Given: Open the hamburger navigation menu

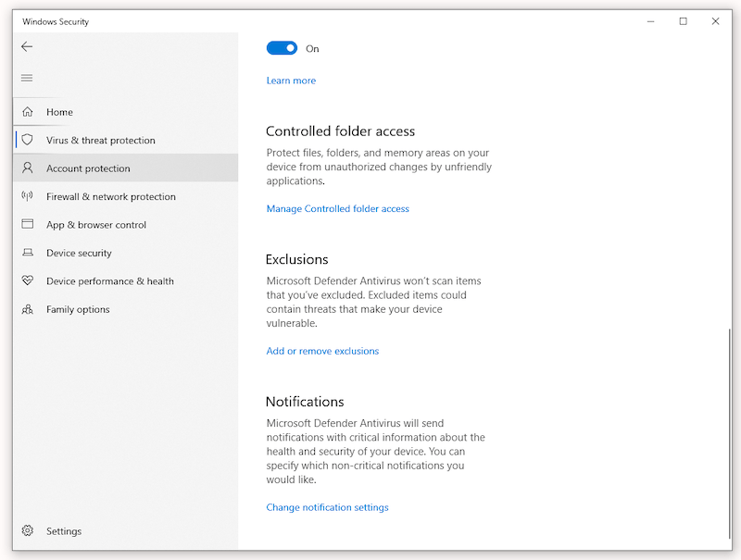Looking at the screenshot, I should (x=27, y=78).
